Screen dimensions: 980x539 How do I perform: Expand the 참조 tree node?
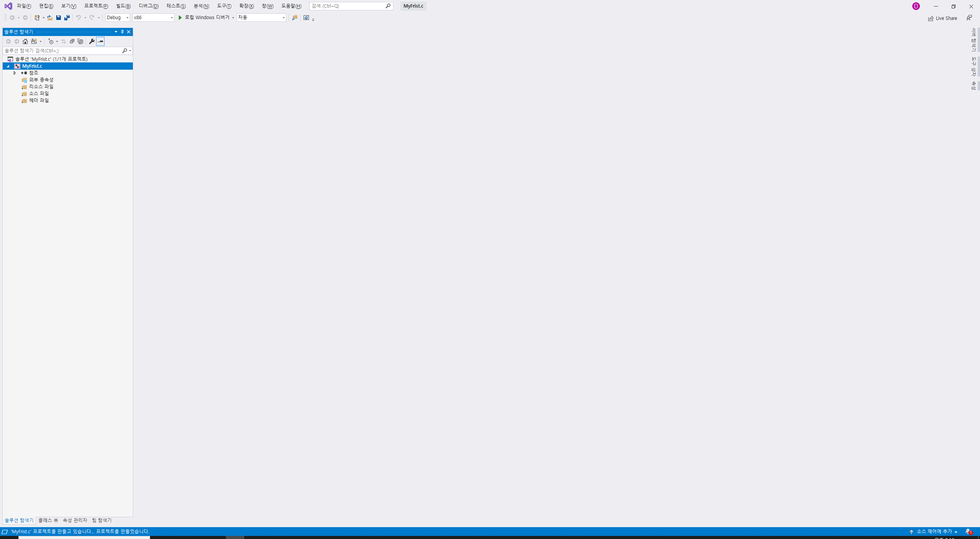click(x=15, y=73)
